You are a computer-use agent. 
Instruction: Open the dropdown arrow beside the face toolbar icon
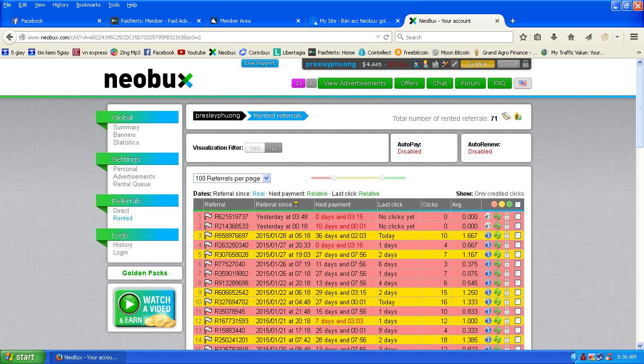(x=617, y=37)
